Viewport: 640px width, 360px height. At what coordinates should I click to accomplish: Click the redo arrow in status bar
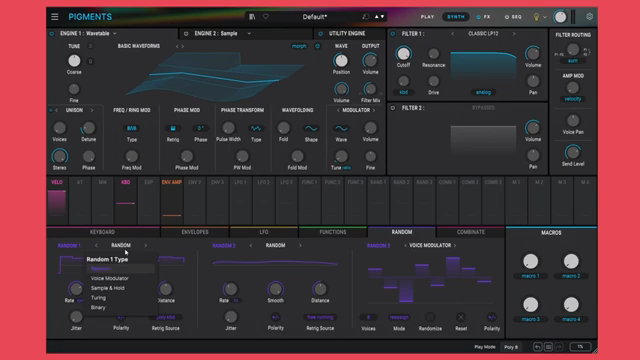tap(559, 347)
